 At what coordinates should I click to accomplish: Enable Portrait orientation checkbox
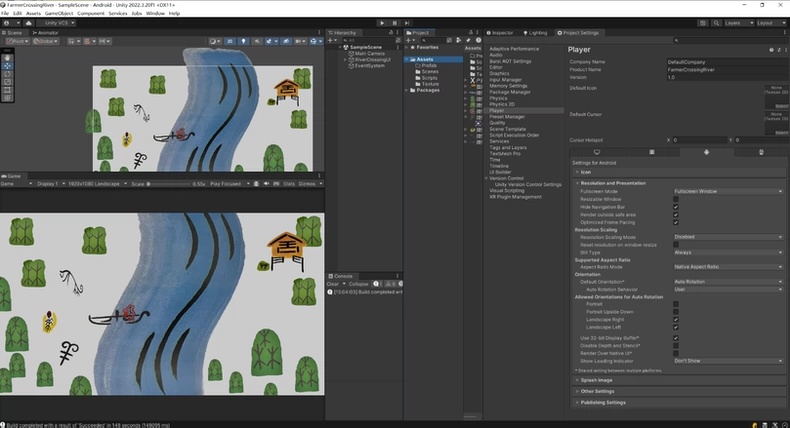(x=676, y=304)
